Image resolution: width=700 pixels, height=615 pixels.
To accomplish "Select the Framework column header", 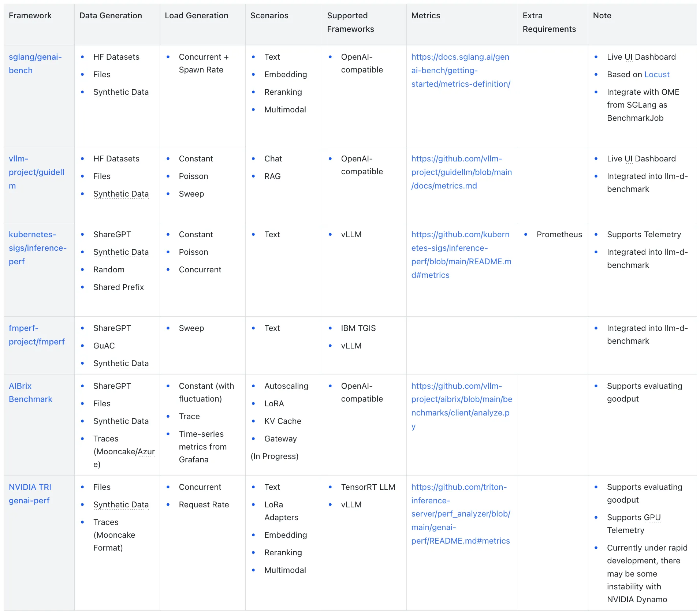I will pyautogui.click(x=30, y=15).
